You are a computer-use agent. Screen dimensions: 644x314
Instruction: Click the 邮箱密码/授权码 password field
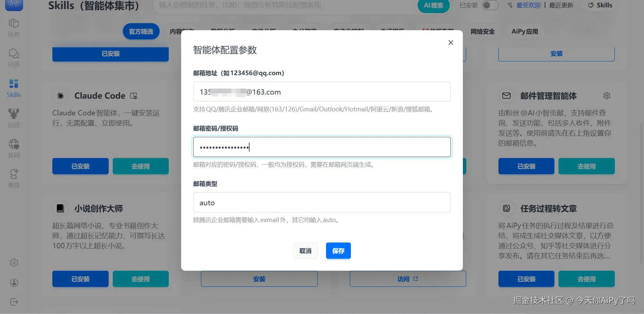coord(322,147)
